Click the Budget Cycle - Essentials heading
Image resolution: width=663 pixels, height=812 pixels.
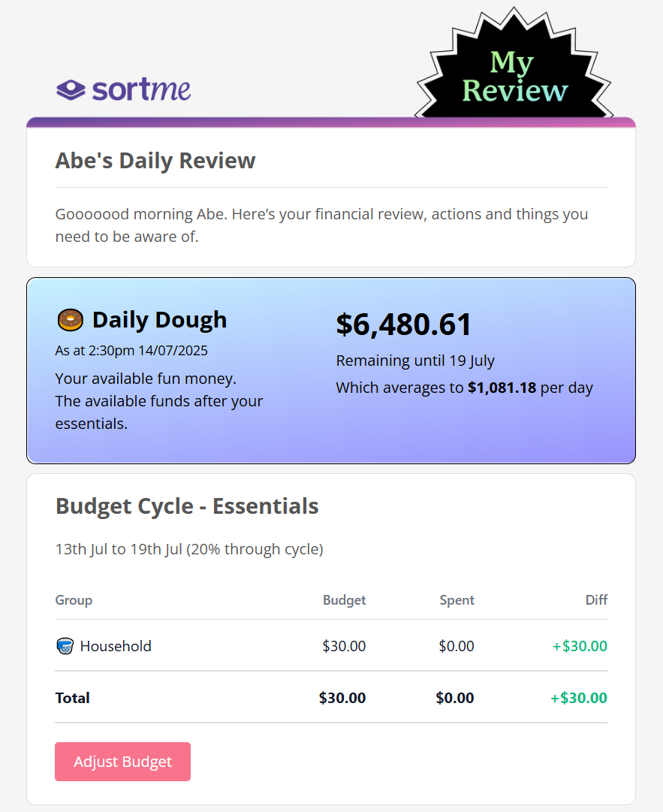[x=187, y=506]
